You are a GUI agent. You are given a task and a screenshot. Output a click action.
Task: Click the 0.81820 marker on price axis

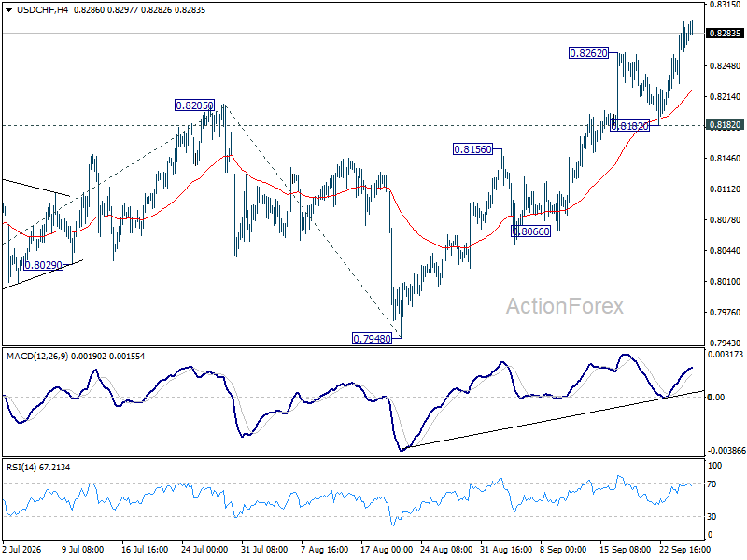point(726,125)
